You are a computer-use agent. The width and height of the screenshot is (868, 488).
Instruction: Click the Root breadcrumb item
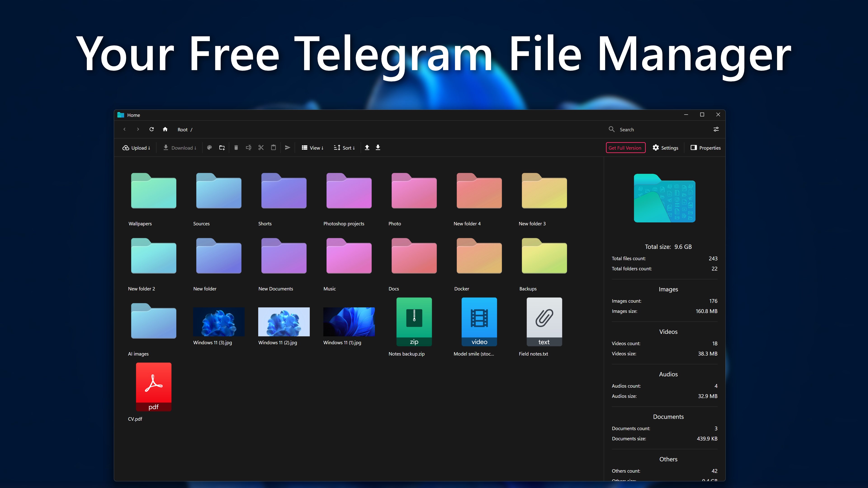click(x=183, y=130)
